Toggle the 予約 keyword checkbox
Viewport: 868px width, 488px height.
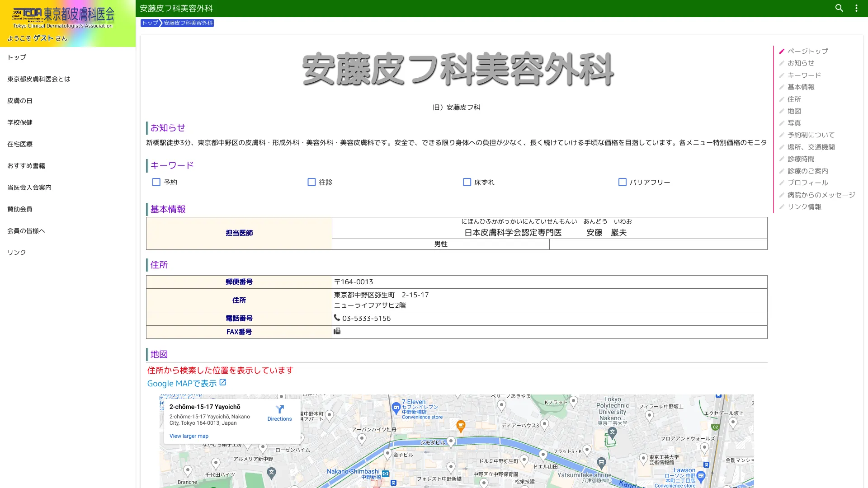point(156,182)
